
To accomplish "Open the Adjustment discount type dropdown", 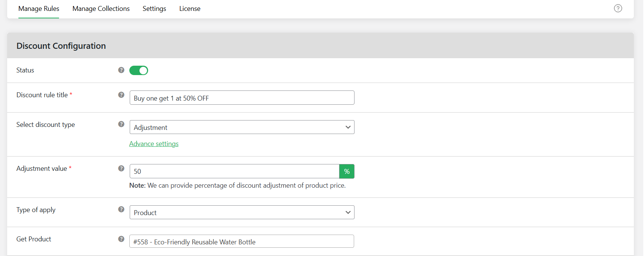I will [242, 127].
